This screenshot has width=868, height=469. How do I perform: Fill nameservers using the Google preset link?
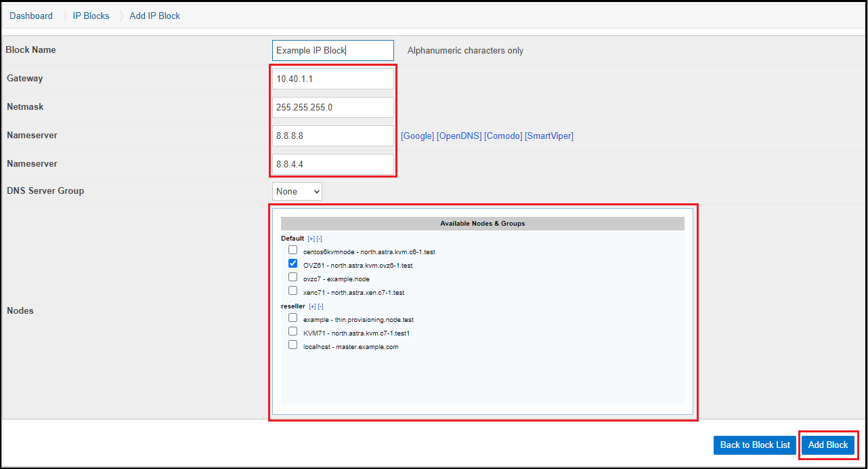point(417,136)
